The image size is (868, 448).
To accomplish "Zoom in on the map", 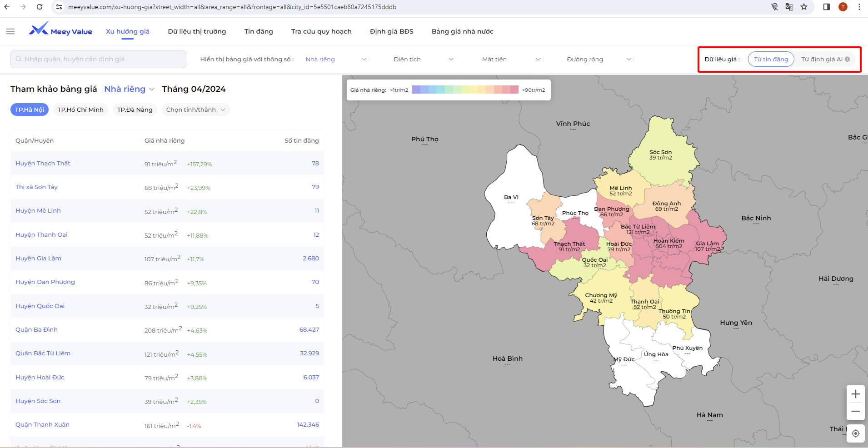I will click(x=855, y=394).
